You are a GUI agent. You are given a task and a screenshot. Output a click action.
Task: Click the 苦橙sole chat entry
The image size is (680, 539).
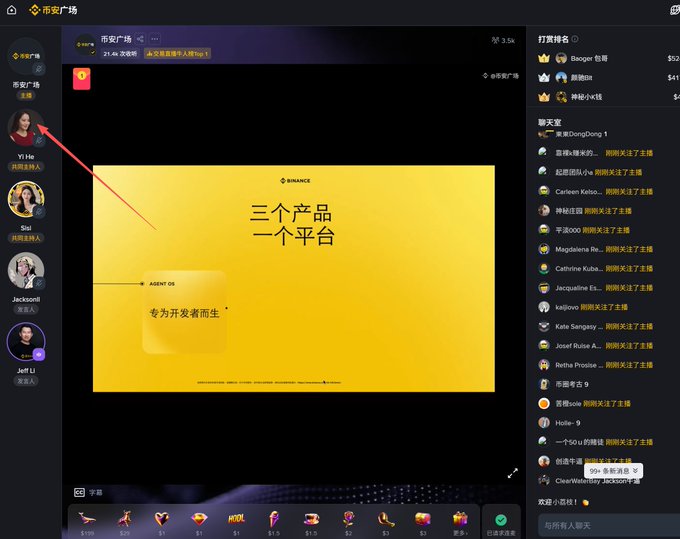tap(584, 403)
